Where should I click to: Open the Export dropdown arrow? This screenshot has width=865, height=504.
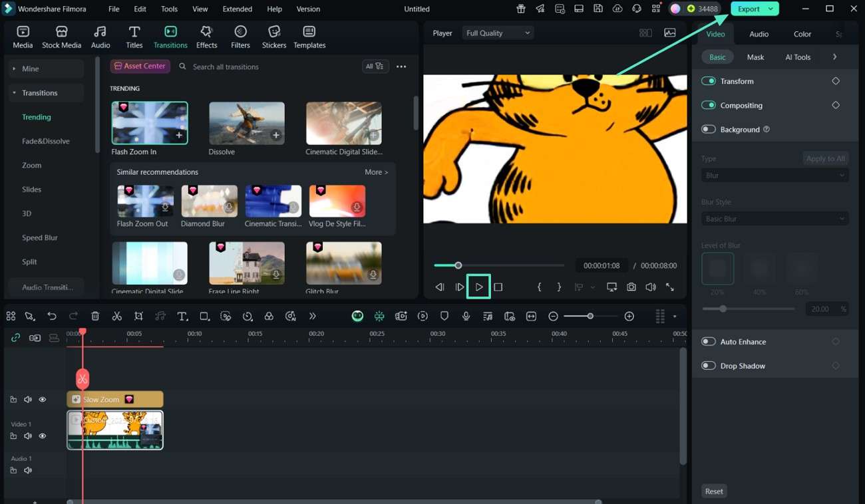[x=771, y=9]
